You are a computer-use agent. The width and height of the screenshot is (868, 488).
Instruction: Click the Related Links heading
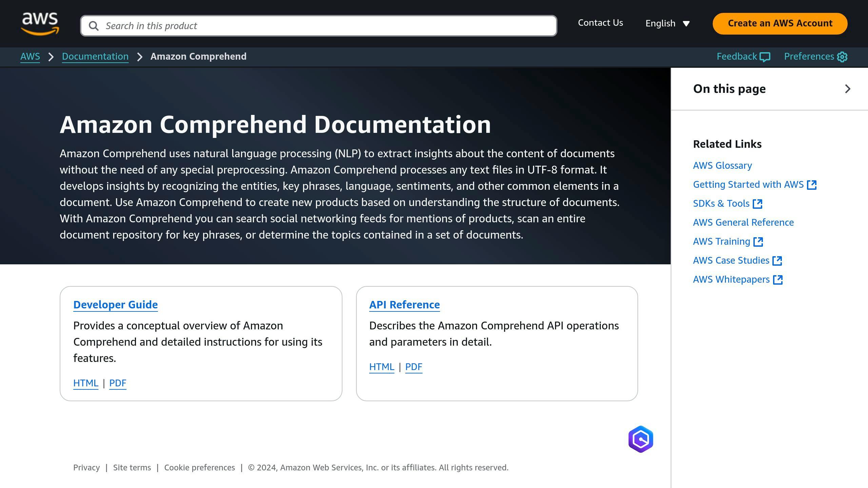tap(727, 144)
